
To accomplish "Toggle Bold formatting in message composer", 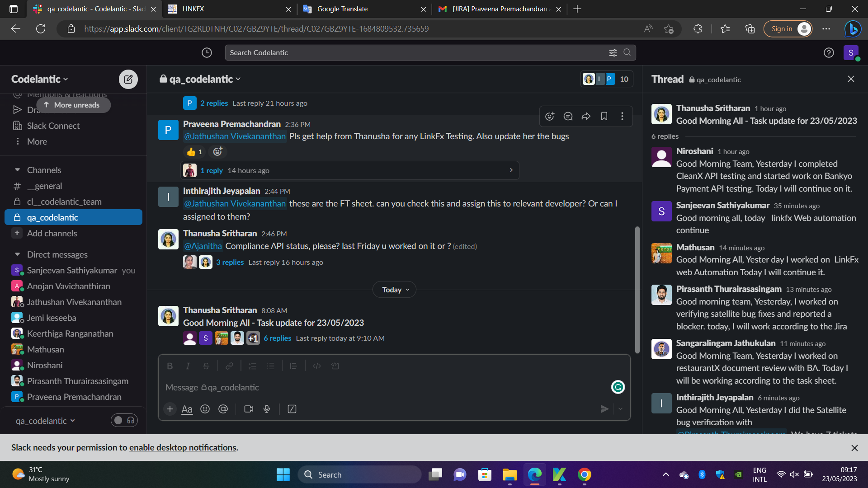I will (x=170, y=366).
